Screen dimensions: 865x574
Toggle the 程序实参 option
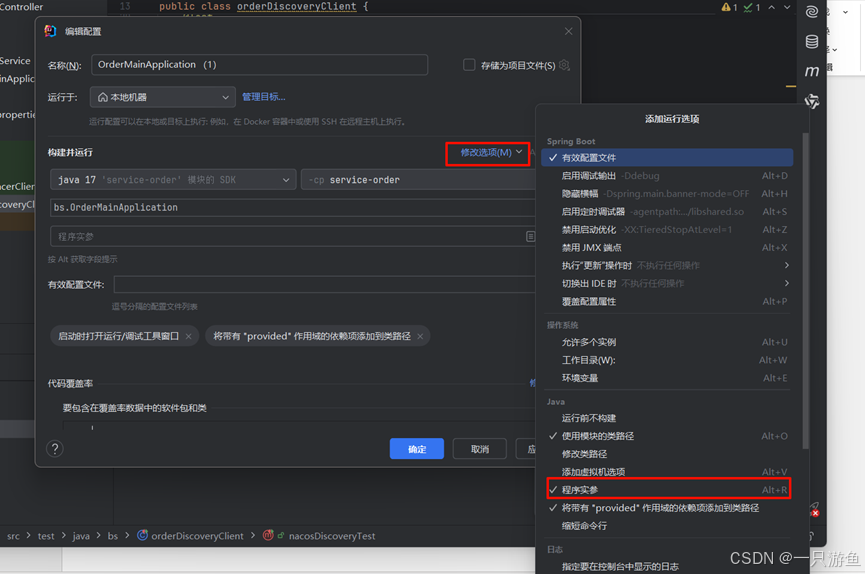(x=667, y=490)
